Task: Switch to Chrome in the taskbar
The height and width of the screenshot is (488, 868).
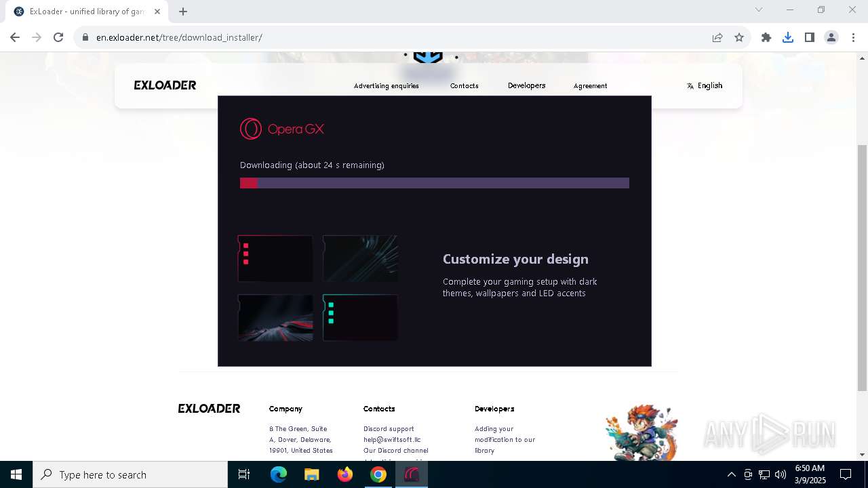Action: pos(378,474)
